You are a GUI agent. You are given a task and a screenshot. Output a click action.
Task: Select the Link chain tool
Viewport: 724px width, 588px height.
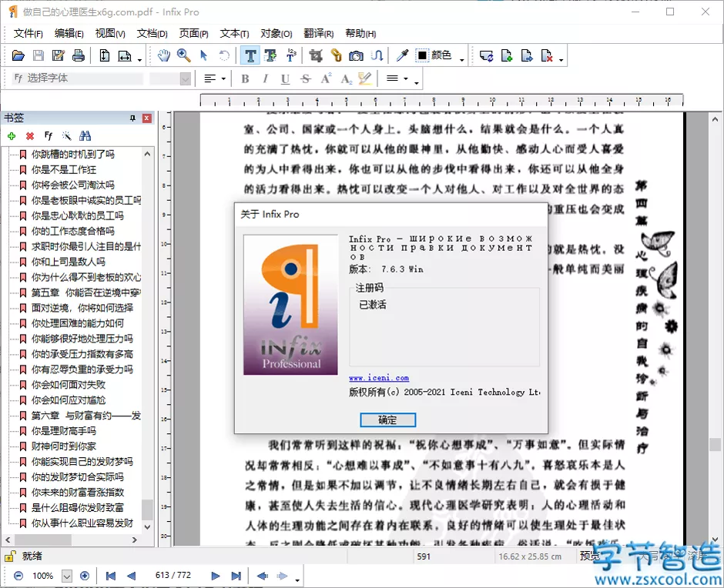[x=336, y=56]
